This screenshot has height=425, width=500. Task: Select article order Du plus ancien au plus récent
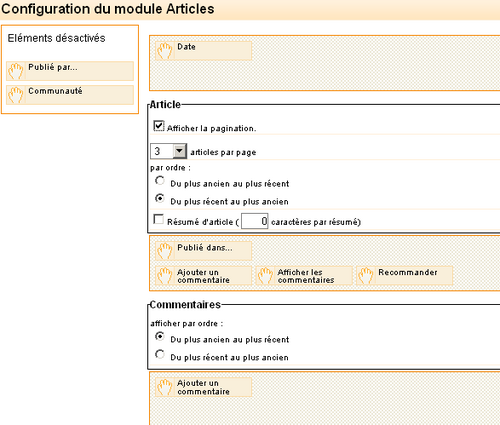click(160, 181)
